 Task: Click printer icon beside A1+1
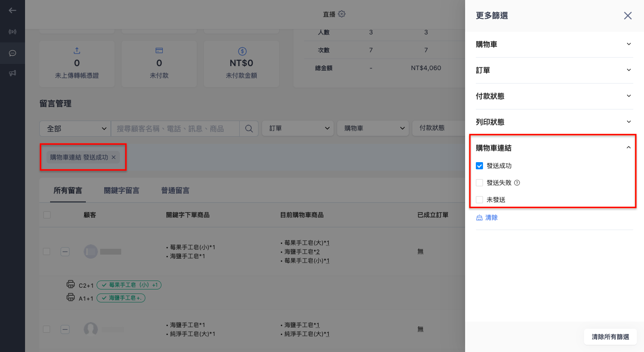click(x=71, y=298)
